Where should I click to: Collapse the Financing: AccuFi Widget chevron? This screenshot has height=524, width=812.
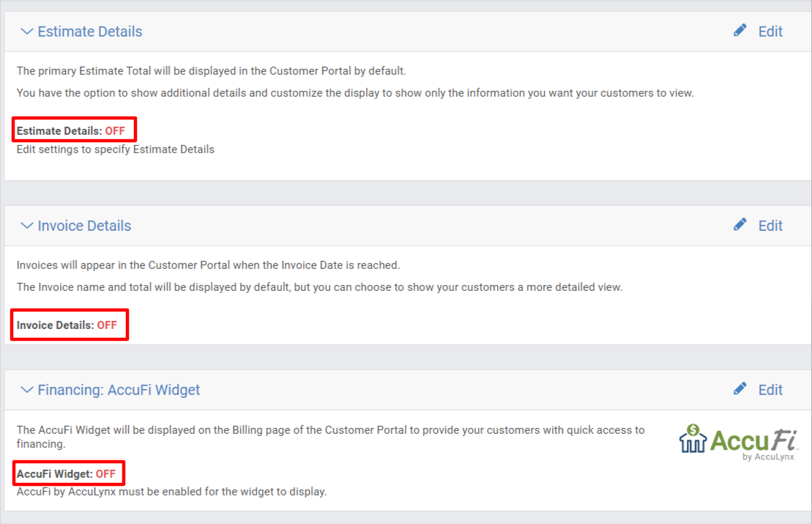coord(26,390)
